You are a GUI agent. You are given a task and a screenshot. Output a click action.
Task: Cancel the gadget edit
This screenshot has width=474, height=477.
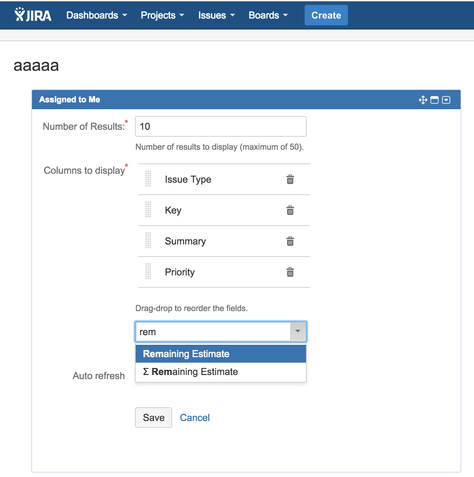pos(195,418)
